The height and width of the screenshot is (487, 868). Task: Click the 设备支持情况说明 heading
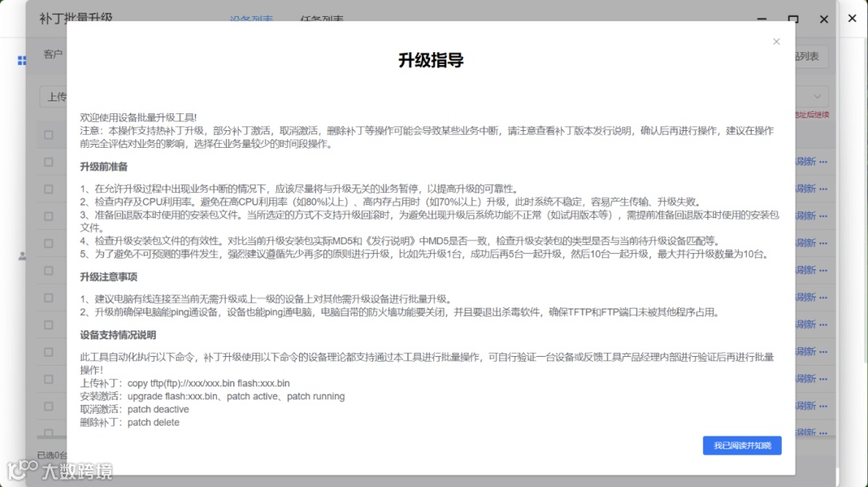tap(118, 335)
